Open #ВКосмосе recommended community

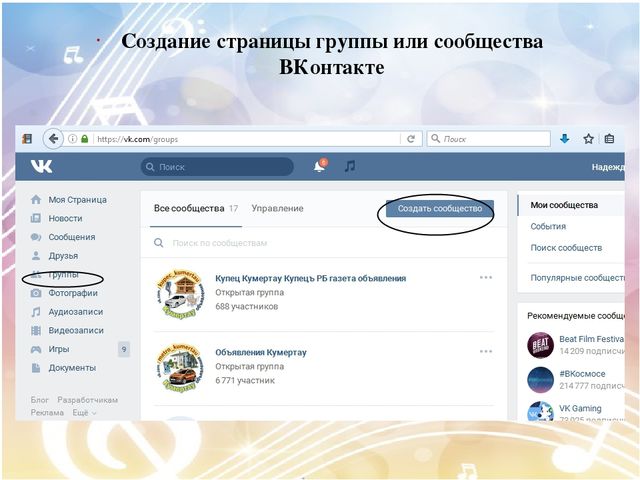(x=582, y=374)
